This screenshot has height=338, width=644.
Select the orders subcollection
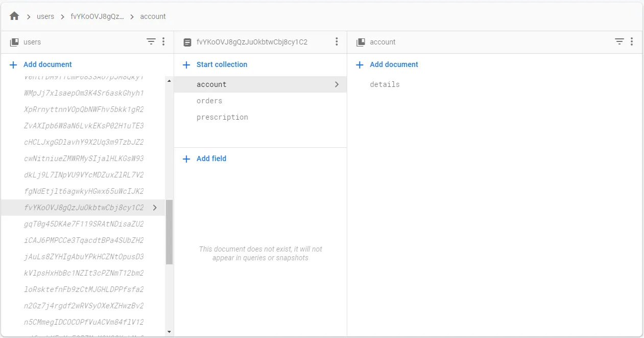209,101
